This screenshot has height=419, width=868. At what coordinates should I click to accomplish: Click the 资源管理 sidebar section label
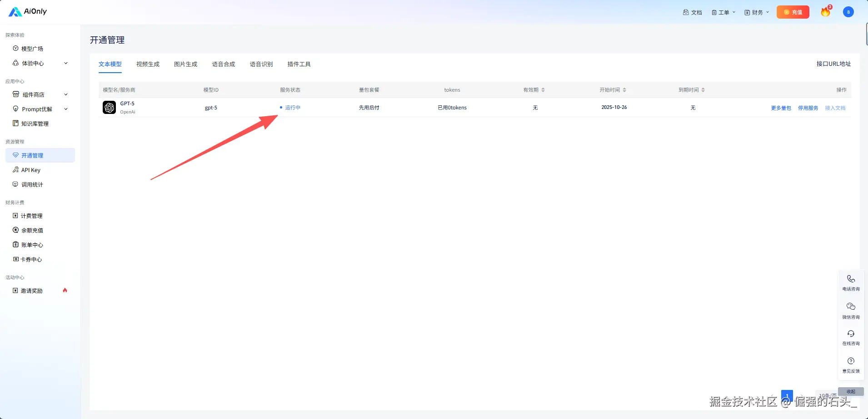[15, 142]
